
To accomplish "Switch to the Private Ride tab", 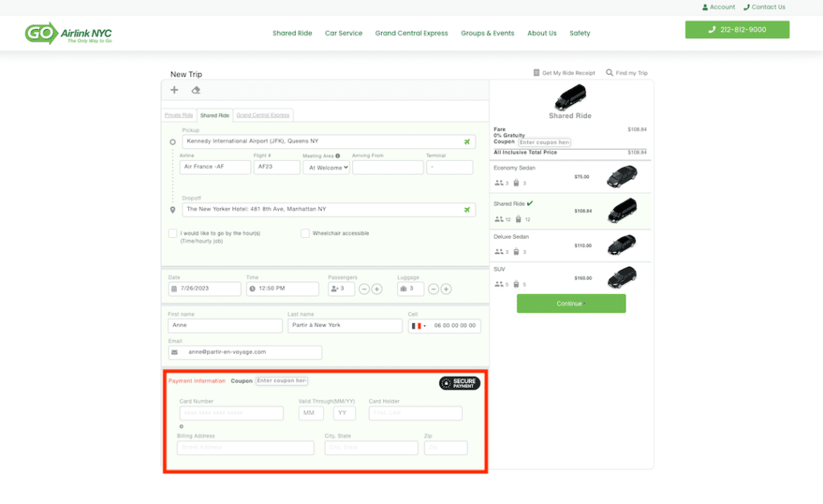I will (178, 116).
